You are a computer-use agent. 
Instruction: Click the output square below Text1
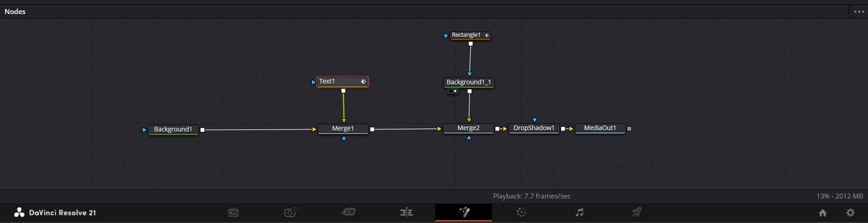(343, 91)
